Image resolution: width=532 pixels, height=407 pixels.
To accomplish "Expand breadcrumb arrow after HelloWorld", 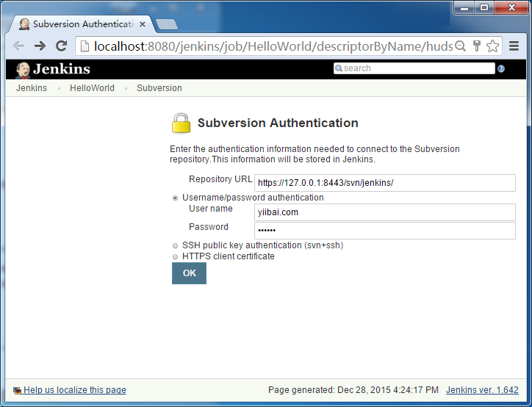I will [126, 88].
